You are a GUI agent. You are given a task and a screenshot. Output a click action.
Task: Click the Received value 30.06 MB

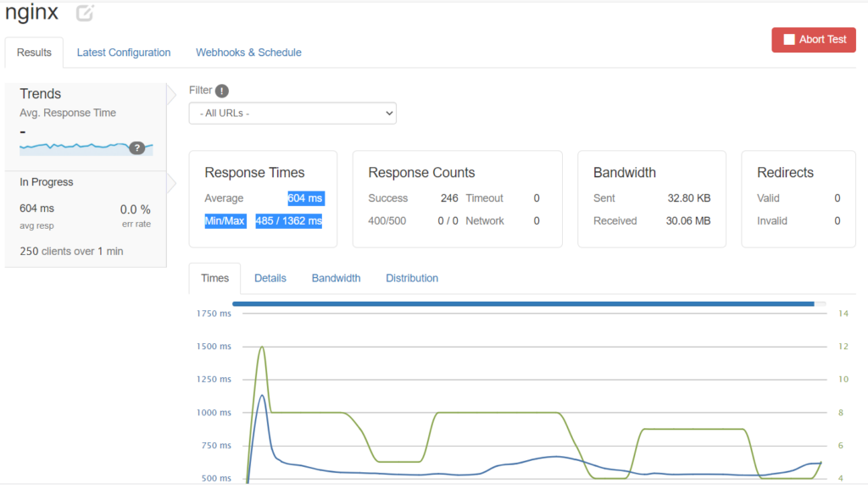pyautogui.click(x=688, y=220)
